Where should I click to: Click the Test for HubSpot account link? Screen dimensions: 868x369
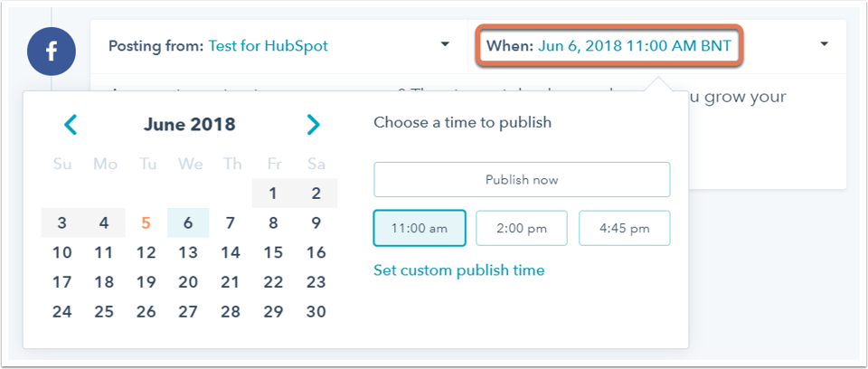[268, 45]
